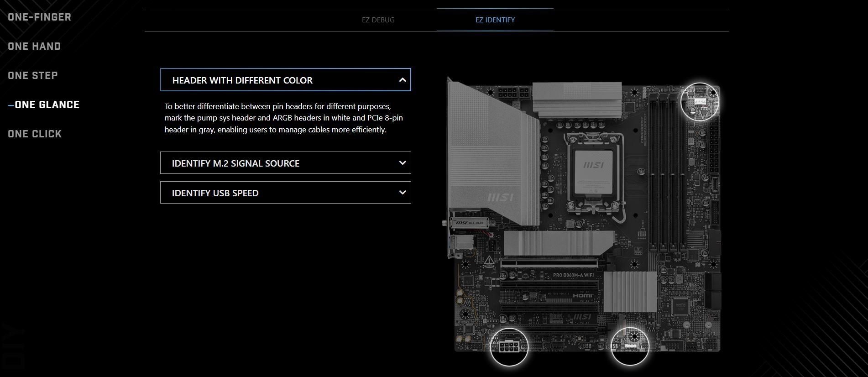Switch to the EZ DEBUG tab
This screenshot has height=377, width=868.
pyautogui.click(x=378, y=20)
